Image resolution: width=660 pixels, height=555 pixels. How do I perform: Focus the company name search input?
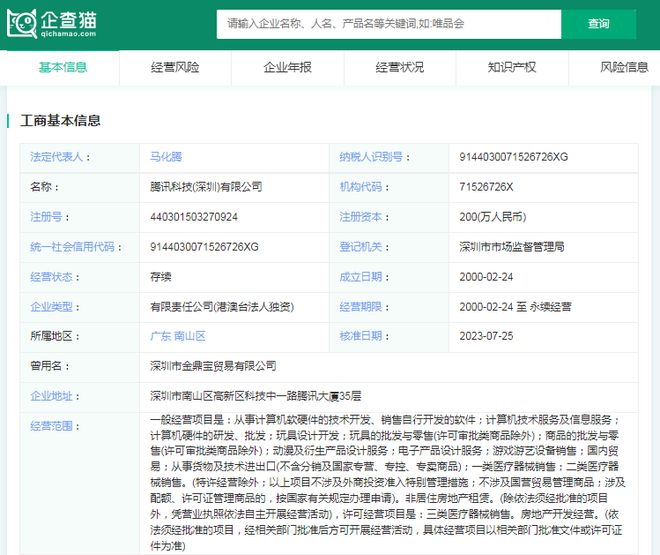point(389,24)
